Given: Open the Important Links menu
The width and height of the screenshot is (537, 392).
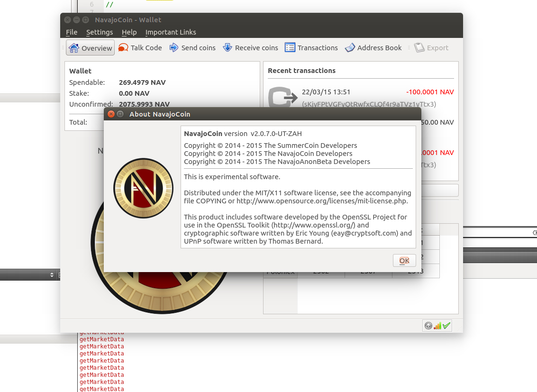Looking at the screenshot, I should pos(171,32).
